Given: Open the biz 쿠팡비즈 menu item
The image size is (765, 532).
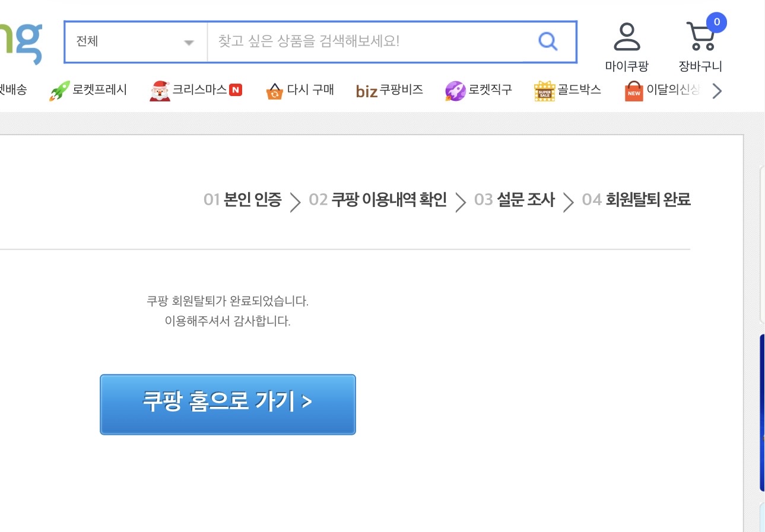Looking at the screenshot, I should pos(389,90).
